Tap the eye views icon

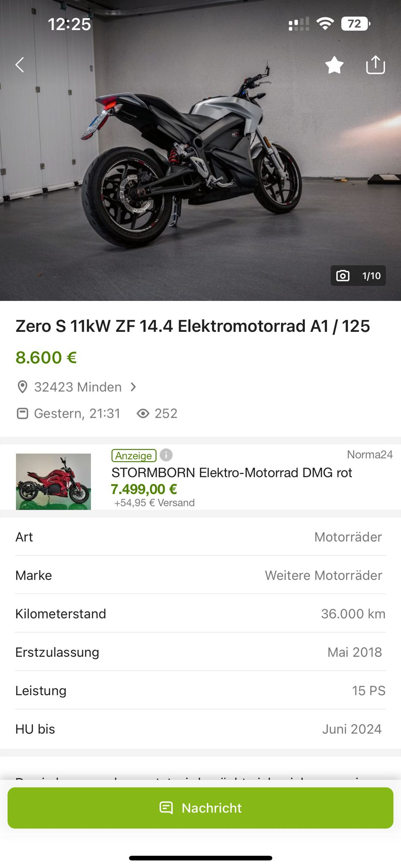143,413
